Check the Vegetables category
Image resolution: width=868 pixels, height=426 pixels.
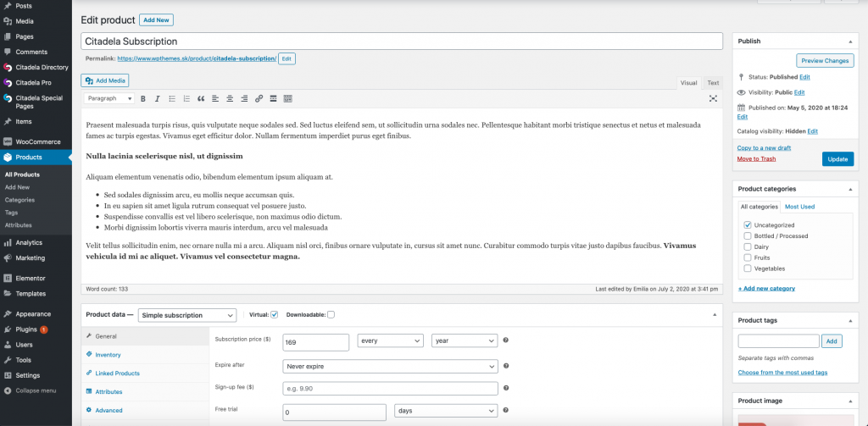(748, 268)
